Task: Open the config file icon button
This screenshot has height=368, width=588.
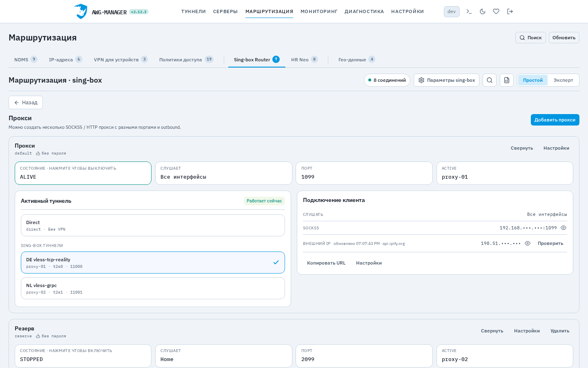Action: pyautogui.click(x=507, y=80)
